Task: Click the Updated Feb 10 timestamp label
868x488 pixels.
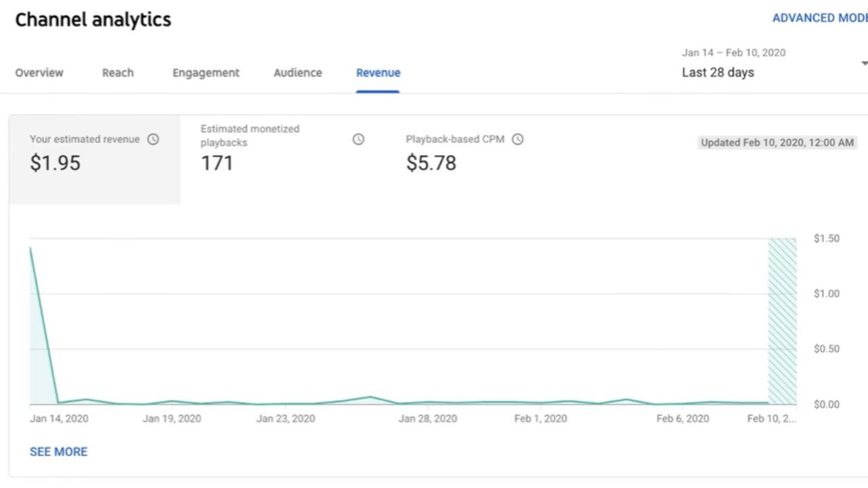Action: (777, 142)
